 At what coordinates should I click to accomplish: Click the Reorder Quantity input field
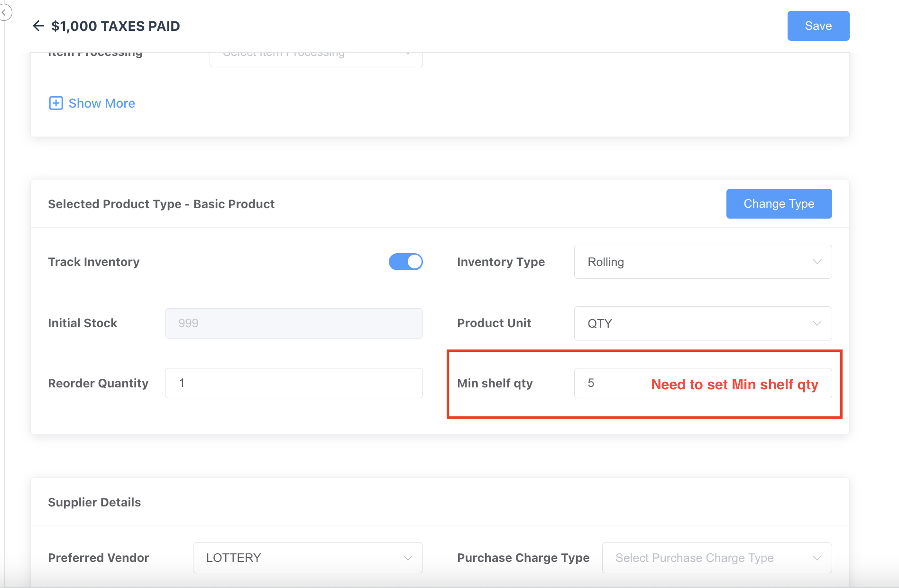click(294, 383)
